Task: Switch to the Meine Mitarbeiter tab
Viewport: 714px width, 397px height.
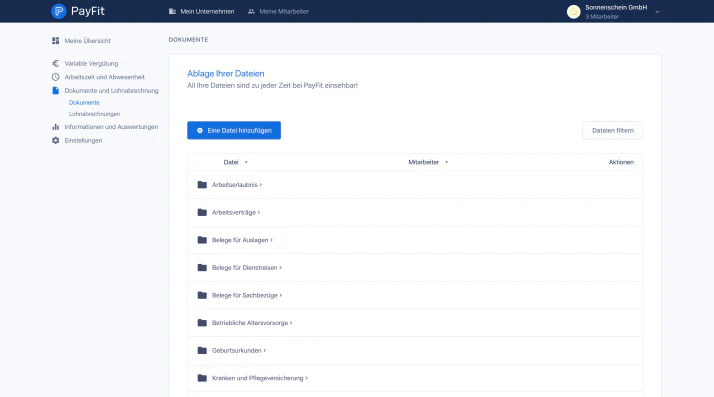Action: point(278,11)
